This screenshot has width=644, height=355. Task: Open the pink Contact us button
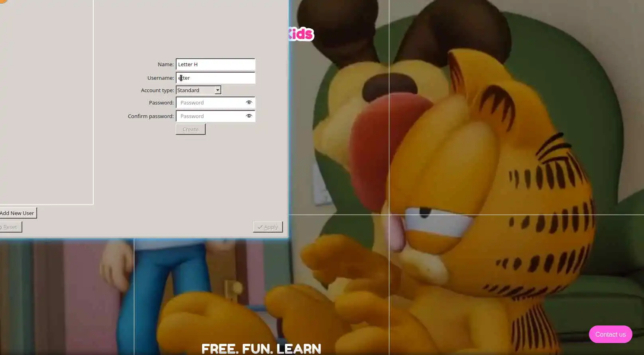pos(611,334)
